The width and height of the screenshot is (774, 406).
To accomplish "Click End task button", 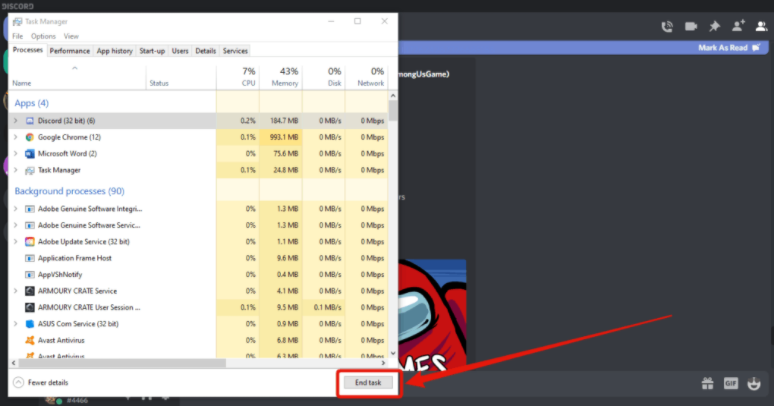I will (368, 382).
